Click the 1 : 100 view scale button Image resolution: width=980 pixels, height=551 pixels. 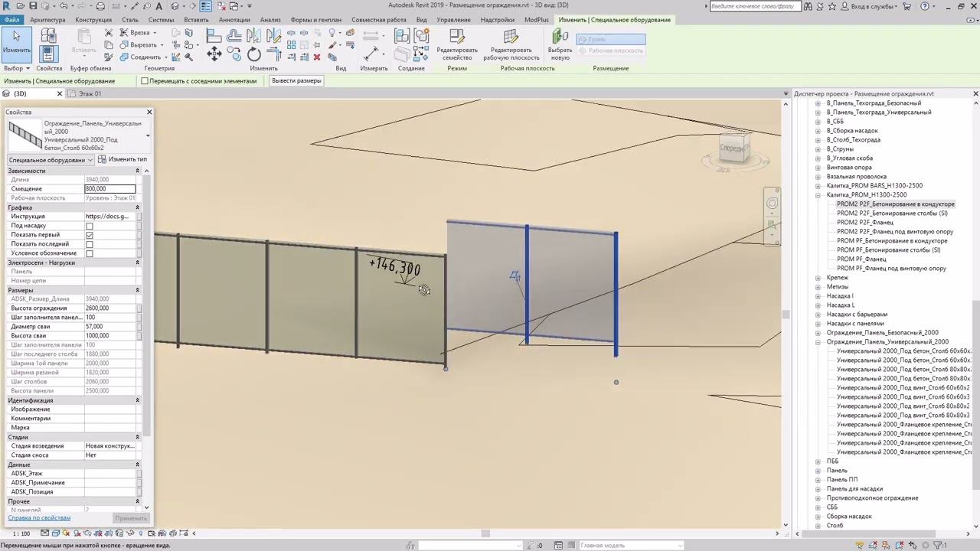click(21, 533)
